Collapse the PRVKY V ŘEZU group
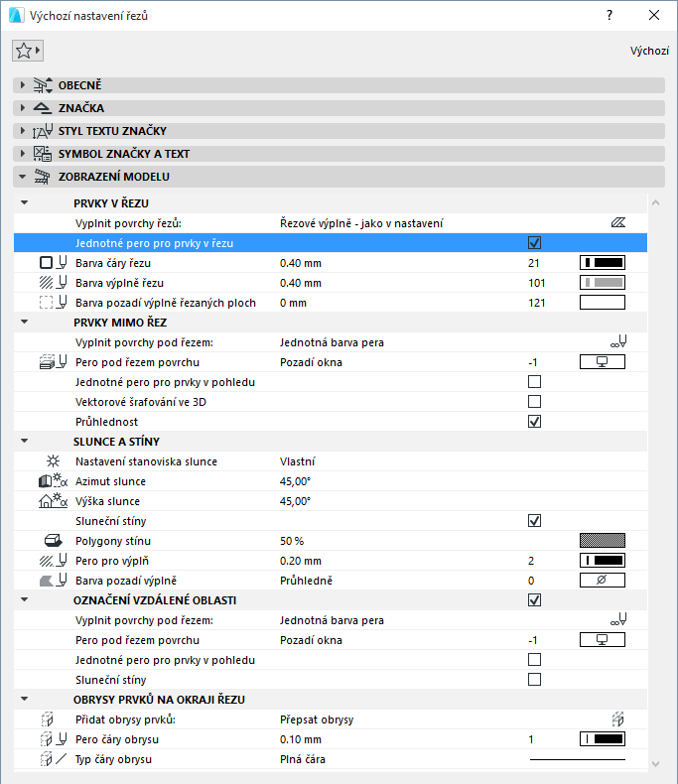678x784 pixels. tap(24, 203)
